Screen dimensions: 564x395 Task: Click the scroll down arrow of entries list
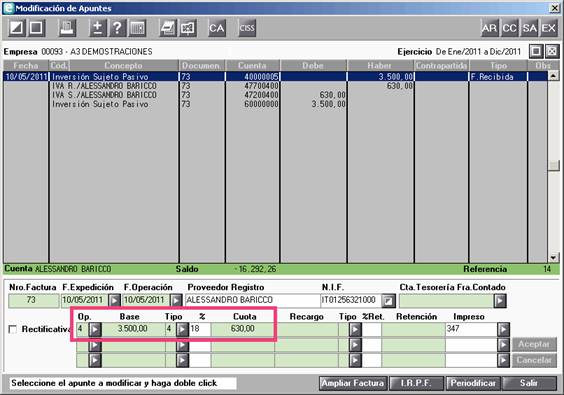(554, 258)
